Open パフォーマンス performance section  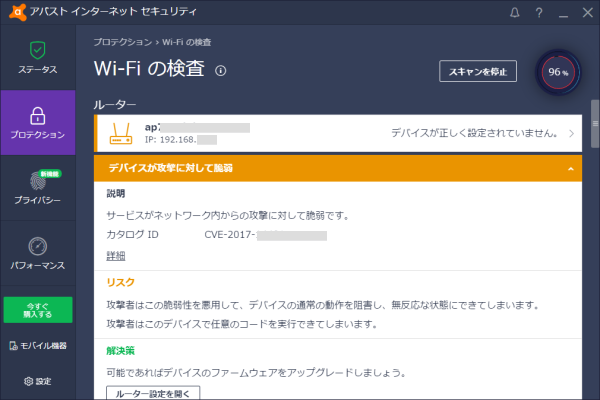click(x=38, y=253)
